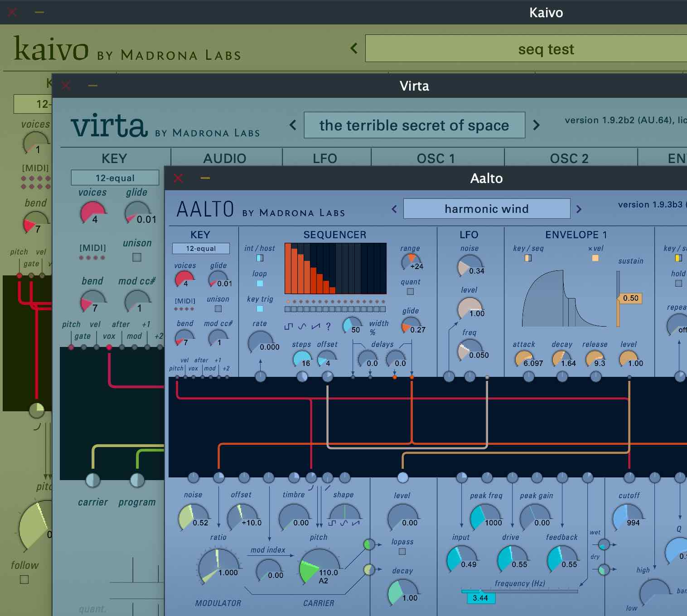Open Virta preset menu terrible secret of space
The width and height of the screenshot is (687, 616).
click(x=414, y=125)
